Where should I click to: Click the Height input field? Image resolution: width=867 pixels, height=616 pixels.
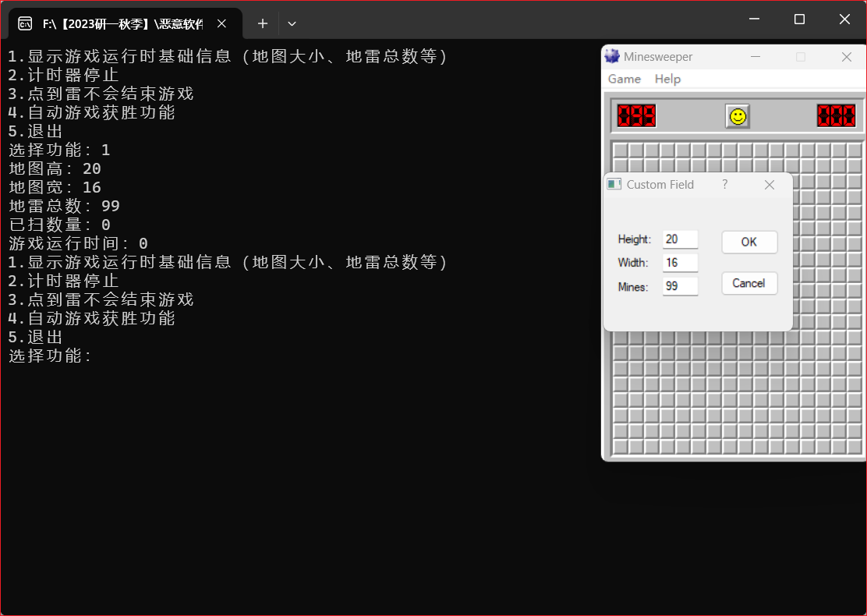click(680, 239)
